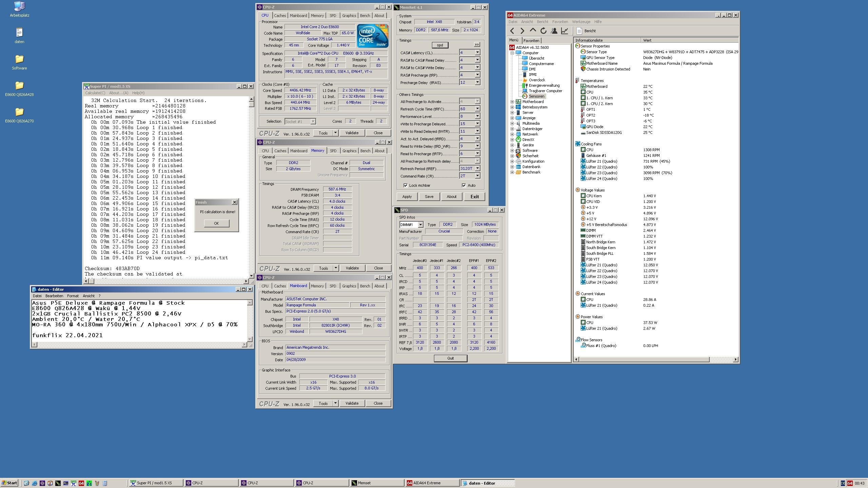Click Apply button in MemSet
This screenshot has width=868, height=488.
(x=407, y=197)
